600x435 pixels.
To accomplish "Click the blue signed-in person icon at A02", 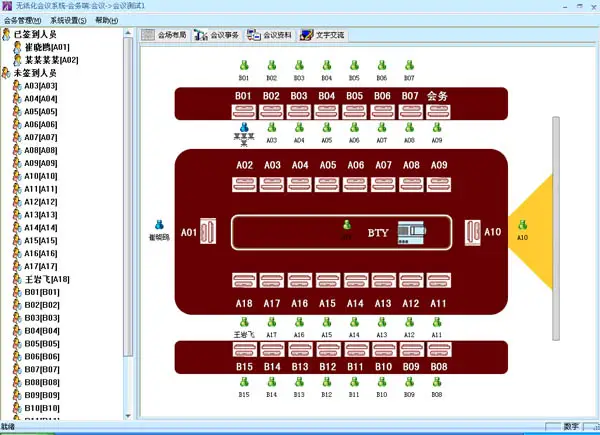I will [x=244, y=127].
